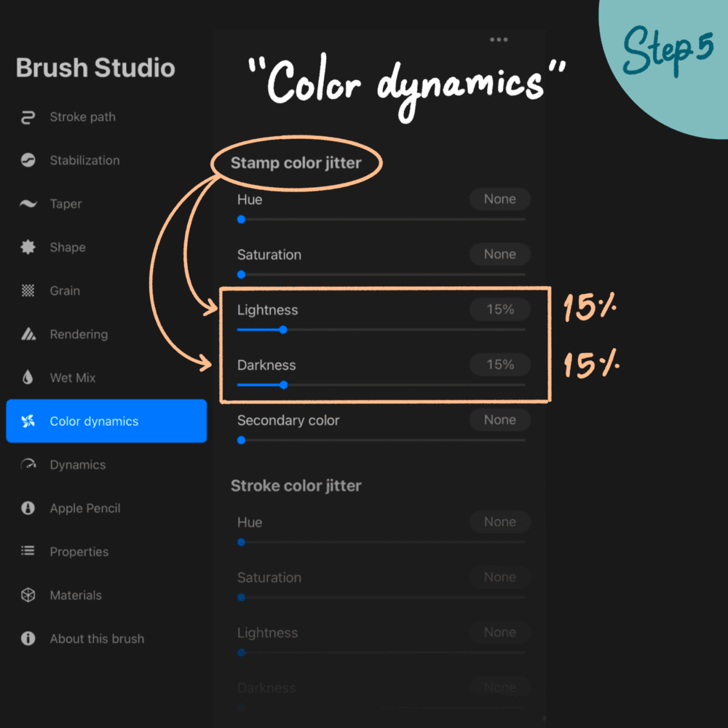Open the three-dot options menu
The image size is (728, 728).
click(x=499, y=40)
